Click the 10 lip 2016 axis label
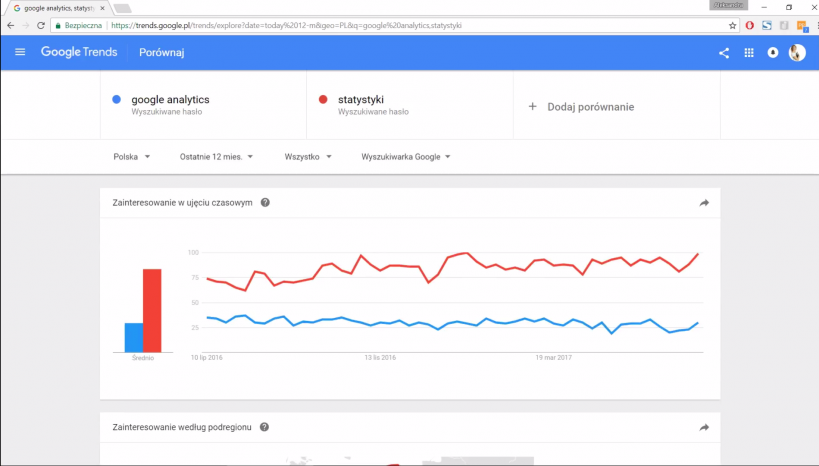The height and width of the screenshot is (466, 819). click(207, 358)
